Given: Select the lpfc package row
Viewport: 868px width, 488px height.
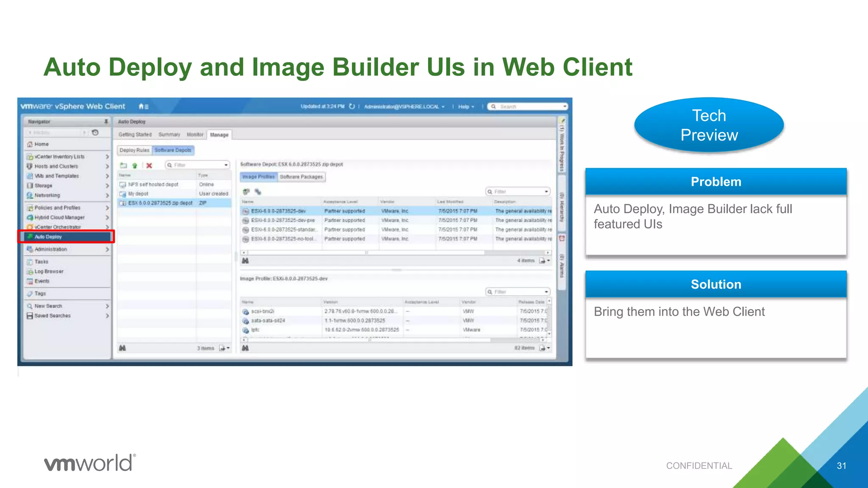Looking at the screenshot, I should [394, 330].
